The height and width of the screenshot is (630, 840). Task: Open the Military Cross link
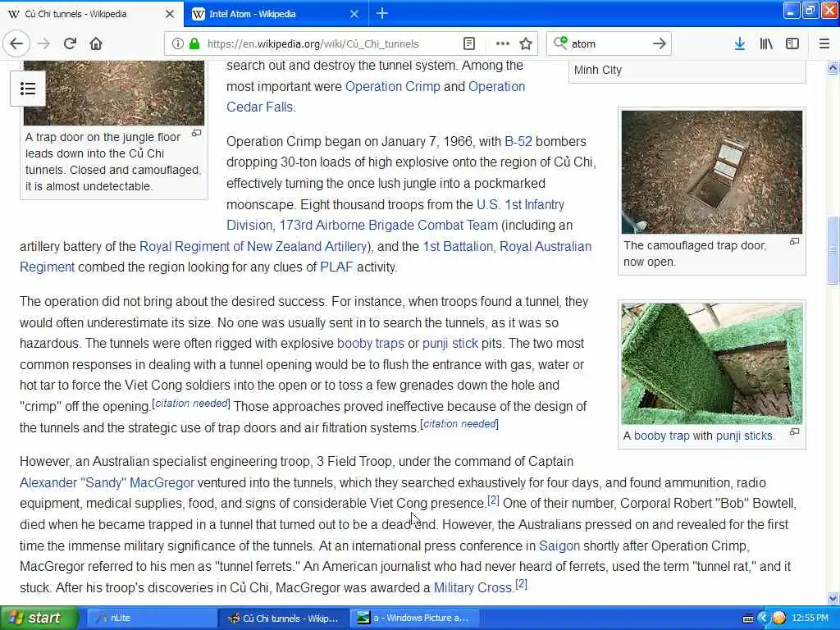coord(472,587)
